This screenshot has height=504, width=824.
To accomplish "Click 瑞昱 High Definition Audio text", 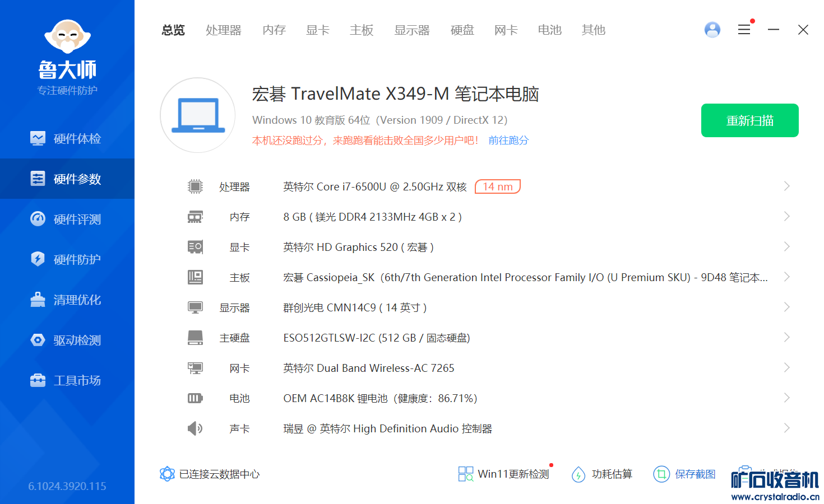I will point(388,428).
